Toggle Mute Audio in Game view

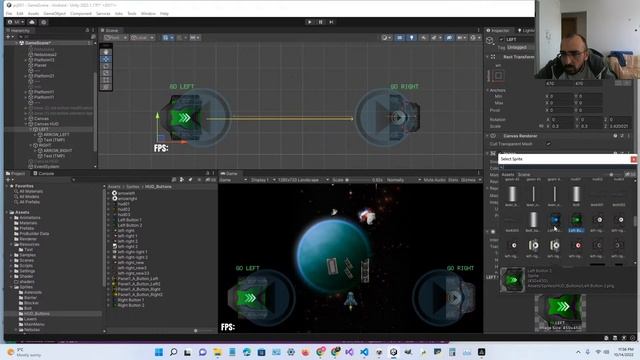tap(435, 180)
